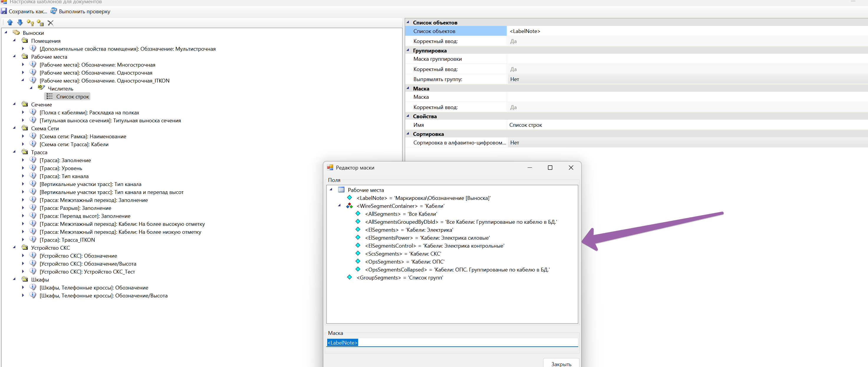This screenshot has width=868, height=367.
Task: Run Выполнить проверку check
Action: [80, 11]
